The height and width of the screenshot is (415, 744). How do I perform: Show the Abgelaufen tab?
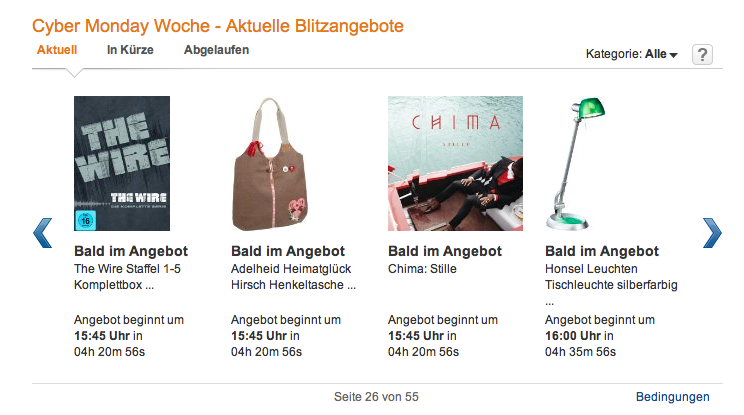tap(216, 50)
